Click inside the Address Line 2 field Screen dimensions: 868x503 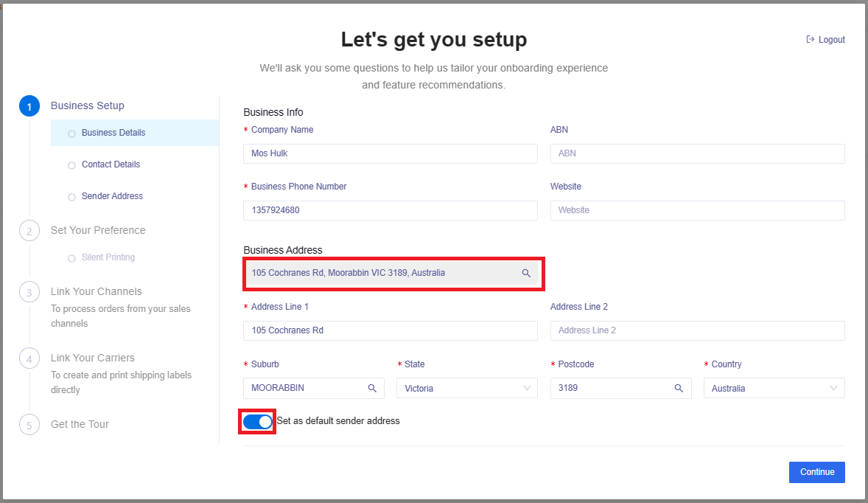pyautogui.click(x=696, y=330)
